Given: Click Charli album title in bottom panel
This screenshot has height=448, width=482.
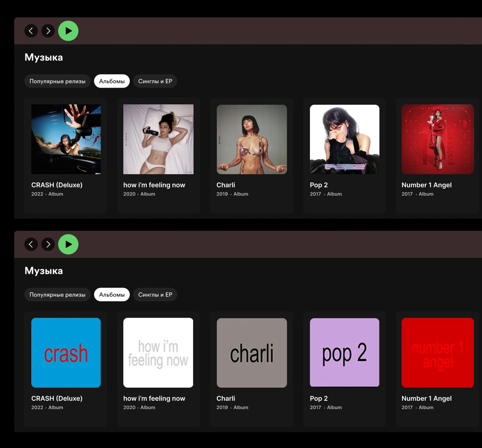Looking at the screenshot, I should pyautogui.click(x=226, y=399).
